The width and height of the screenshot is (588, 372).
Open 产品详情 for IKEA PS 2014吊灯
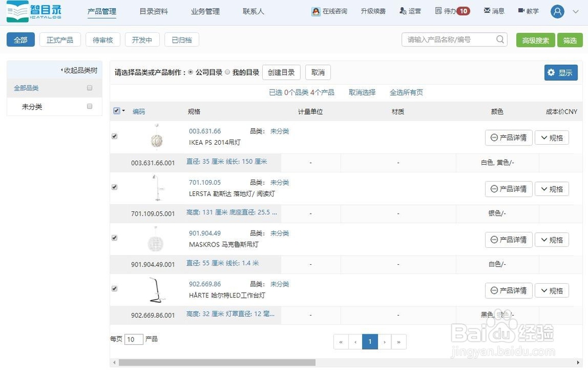point(509,138)
